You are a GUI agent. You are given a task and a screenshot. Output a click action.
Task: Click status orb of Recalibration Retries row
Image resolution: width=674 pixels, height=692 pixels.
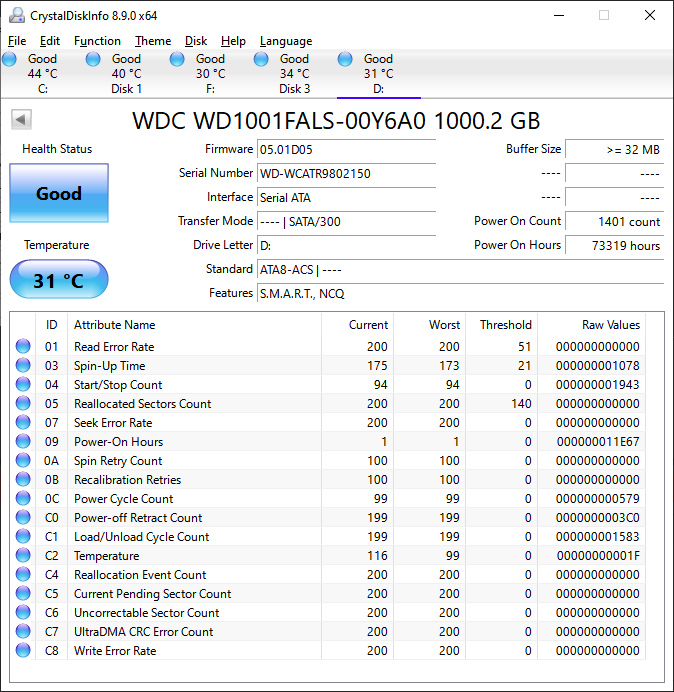[x=23, y=479]
